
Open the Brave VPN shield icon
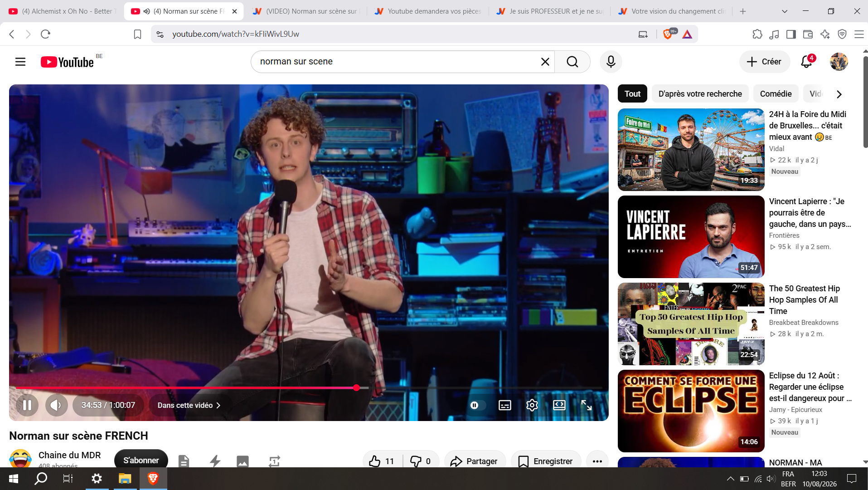pos(842,34)
